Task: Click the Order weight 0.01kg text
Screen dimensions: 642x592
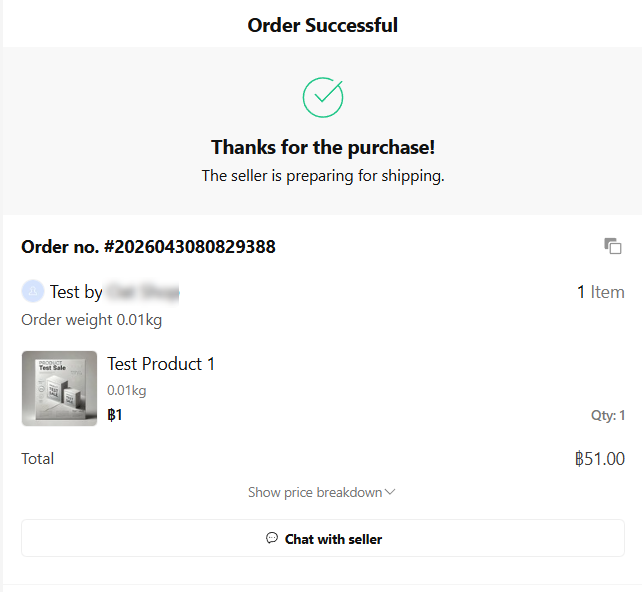Action: (92, 320)
